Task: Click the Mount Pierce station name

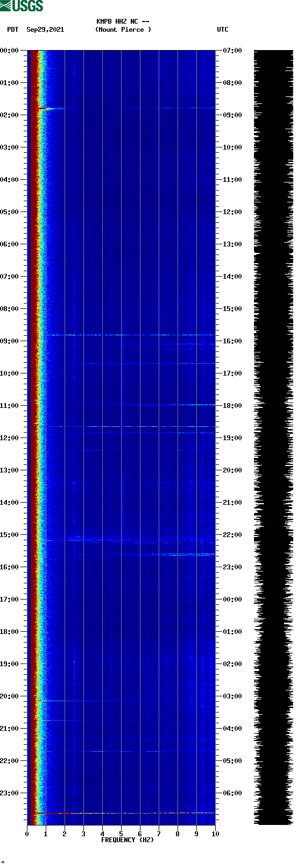Action: pos(123,30)
